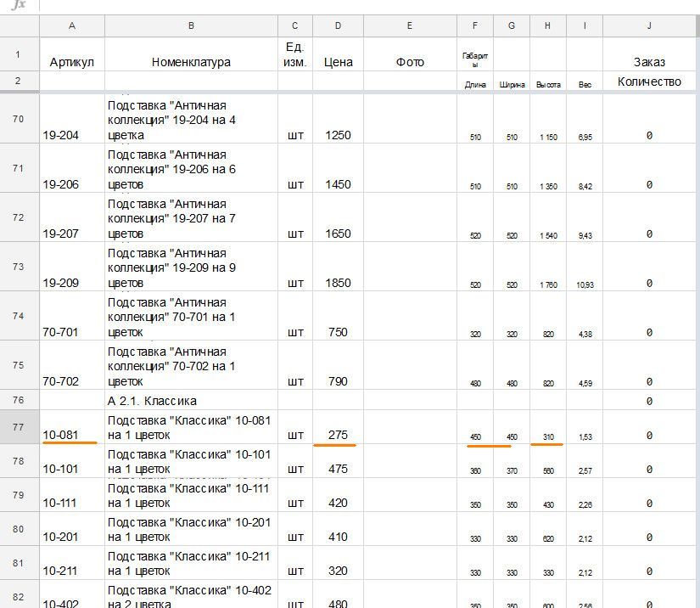The width and height of the screenshot is (700, 608).
Task: Select the "Количество" header cell
Action: [x=649, y=82]
